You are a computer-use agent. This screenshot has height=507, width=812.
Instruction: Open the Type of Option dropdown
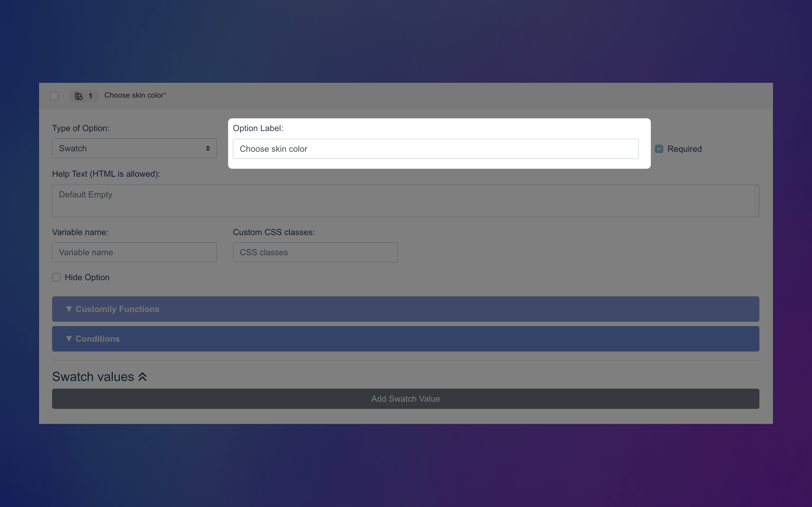click(134, 149)
